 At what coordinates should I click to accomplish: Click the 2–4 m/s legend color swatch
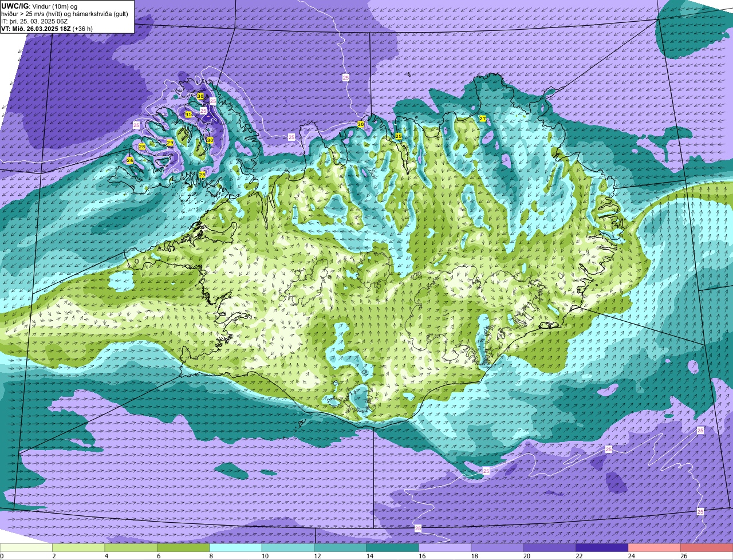78,548
